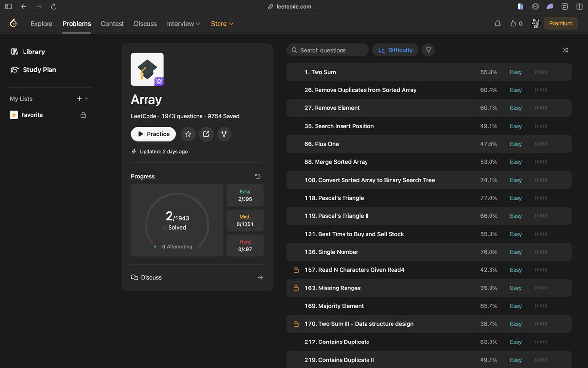
Task: Toggle the browser sidebar icon
Action: [x=9, y=7]
